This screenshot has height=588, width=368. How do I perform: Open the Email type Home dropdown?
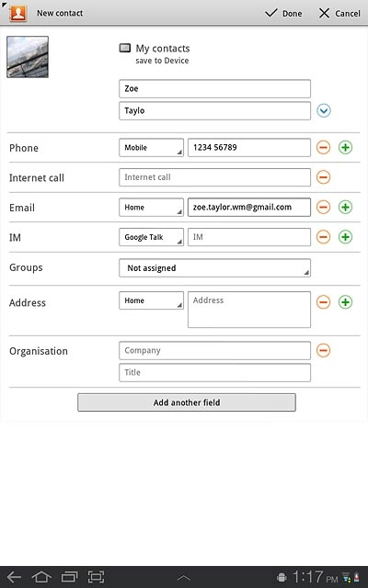coord(151,207)
